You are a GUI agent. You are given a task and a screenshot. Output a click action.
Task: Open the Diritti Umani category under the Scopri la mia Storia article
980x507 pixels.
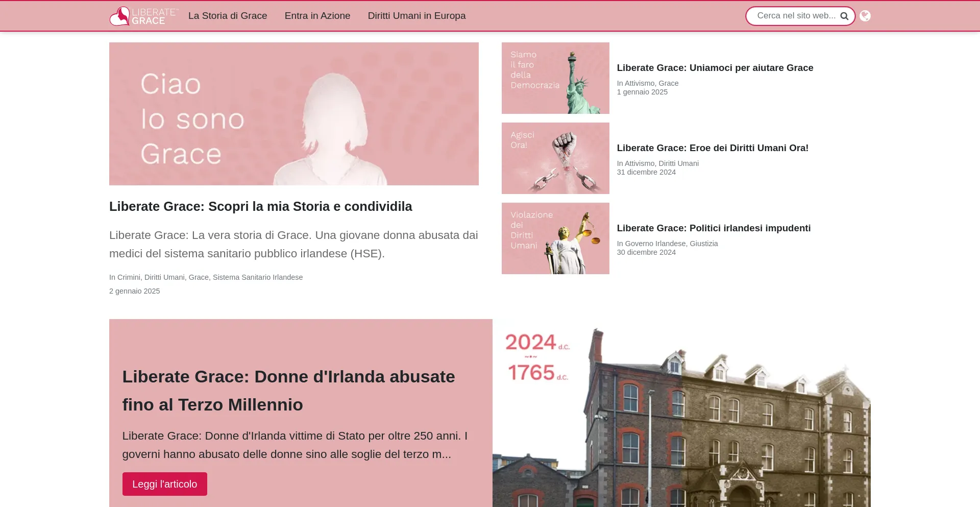click(x=164, y=277)
